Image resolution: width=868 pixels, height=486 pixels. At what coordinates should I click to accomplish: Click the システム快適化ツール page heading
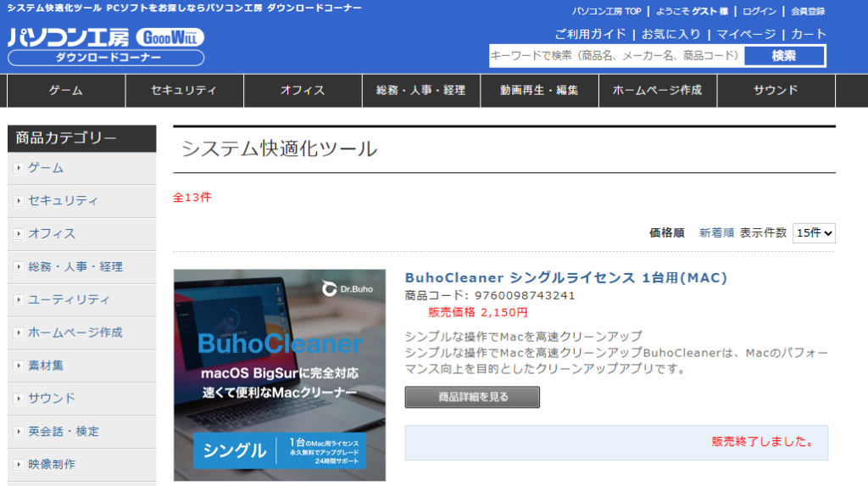280,148
